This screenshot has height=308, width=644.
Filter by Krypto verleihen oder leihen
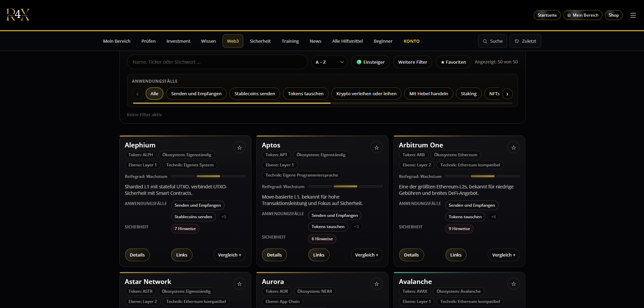[x=366, y=94]
